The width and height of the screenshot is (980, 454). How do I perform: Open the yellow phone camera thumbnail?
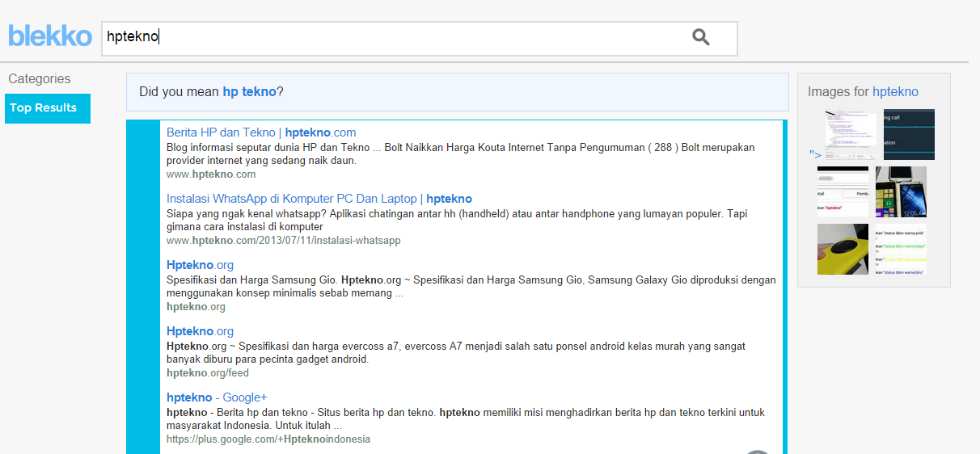point(843,249)
